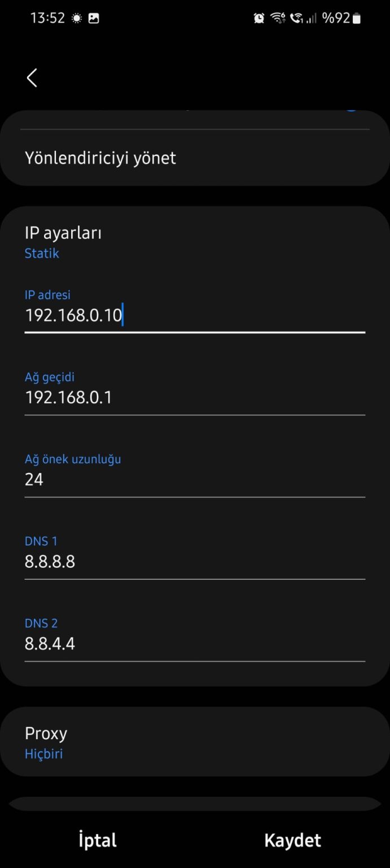Select the Yönlendiriciyi yönet option
The width and height of the screenshot is (390, 868).
pyautogui.click(x=195, y=158)
